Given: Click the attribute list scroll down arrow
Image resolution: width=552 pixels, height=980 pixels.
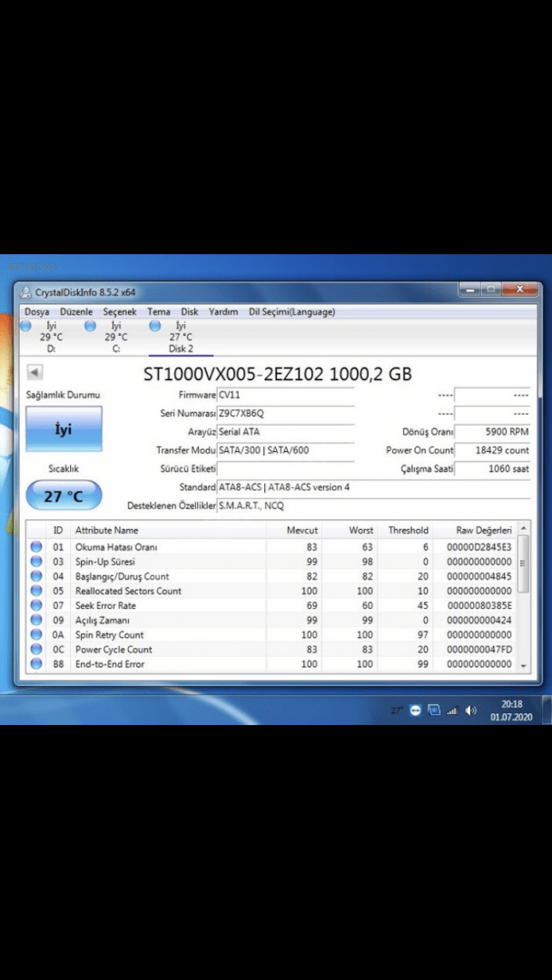Looking at the screenshot, I should point(525,666).
